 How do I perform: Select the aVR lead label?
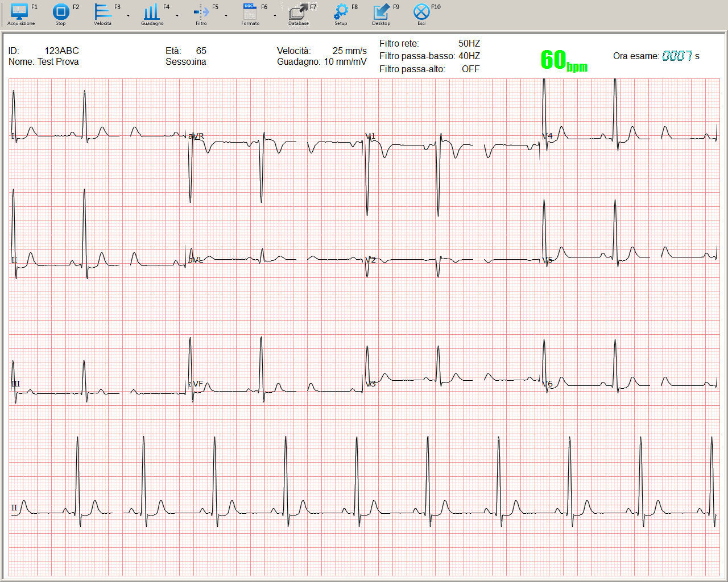(196, 136)
